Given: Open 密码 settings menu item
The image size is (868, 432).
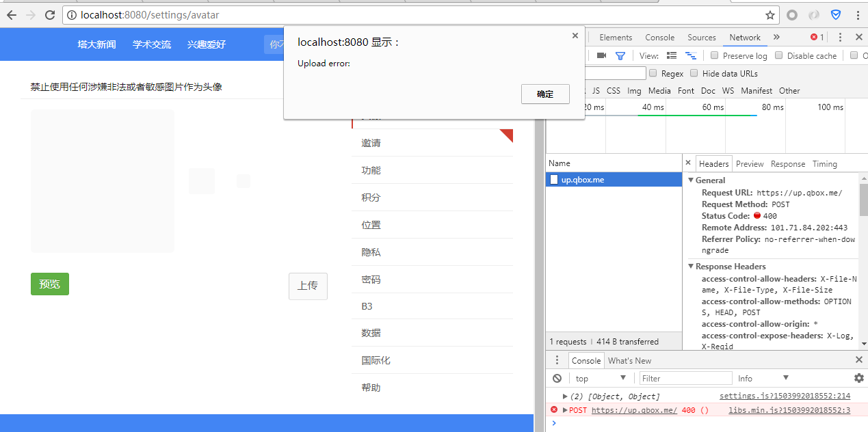Looking at the screenshot, I should coord(432,280).
